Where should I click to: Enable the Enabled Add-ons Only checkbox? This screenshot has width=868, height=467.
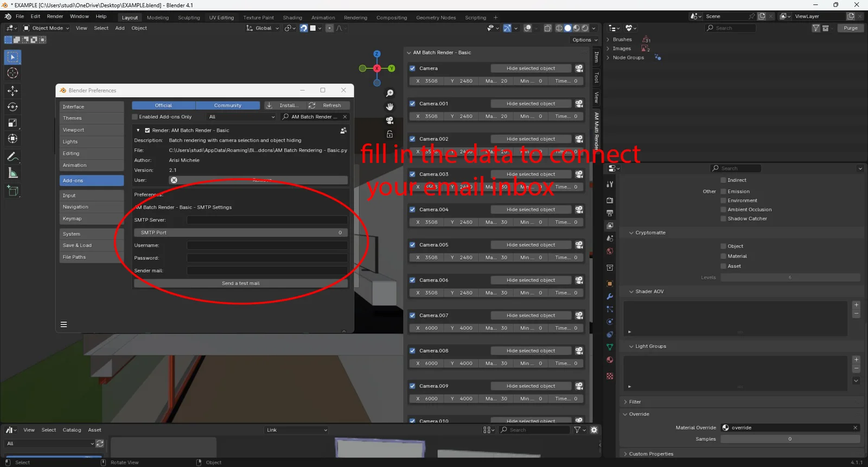(x=135, y=117)
